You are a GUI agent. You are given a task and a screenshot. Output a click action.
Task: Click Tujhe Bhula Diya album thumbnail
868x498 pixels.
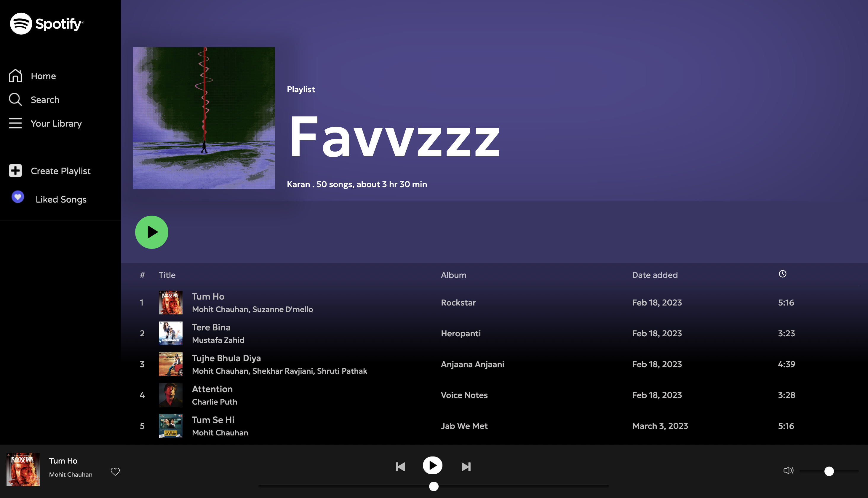click(x=170, y=364)
